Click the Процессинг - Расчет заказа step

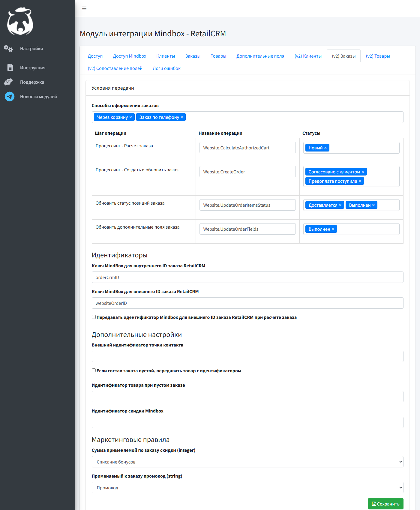tap(124, 146)
